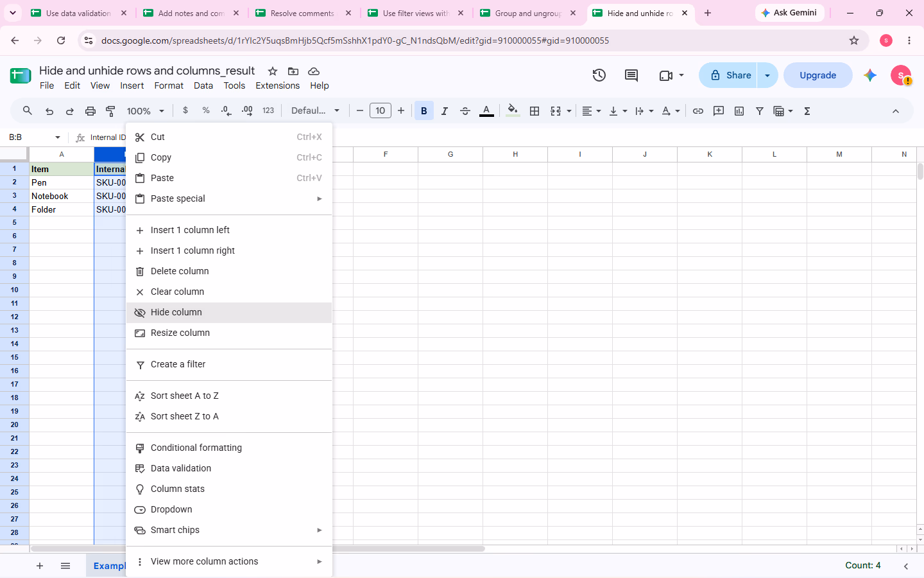Screen dimensions: 924x578
Task: Open the zoom 100% dropdown
Action: [x=146, y=111]
